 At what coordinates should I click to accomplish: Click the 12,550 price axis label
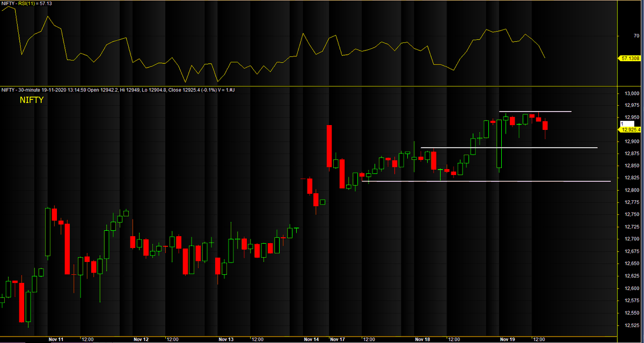(631, 313)
